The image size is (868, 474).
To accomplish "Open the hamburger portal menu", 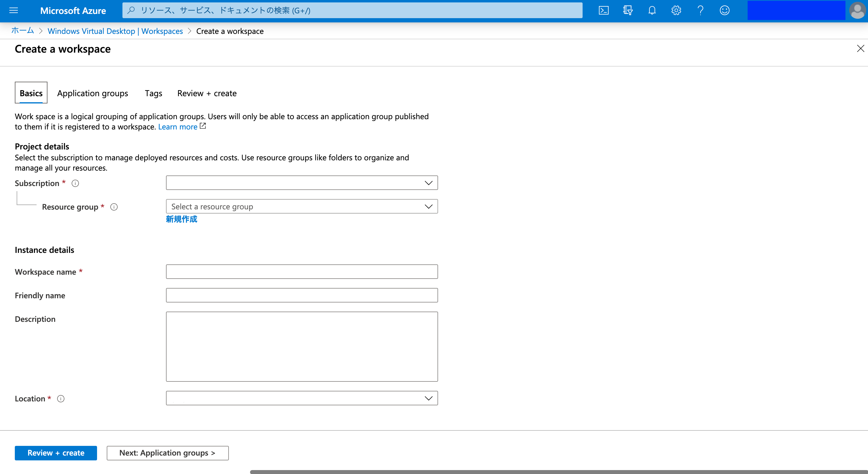I will tap(14, 11).
